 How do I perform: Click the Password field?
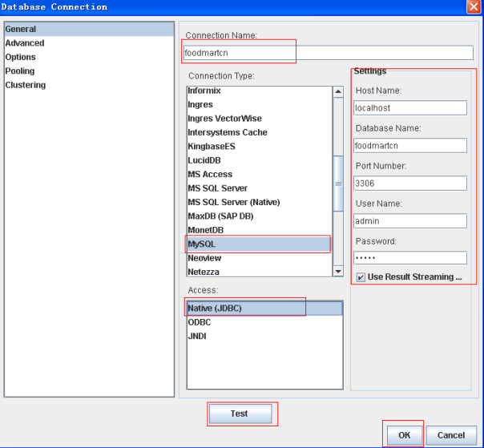[x=410, y=257]
